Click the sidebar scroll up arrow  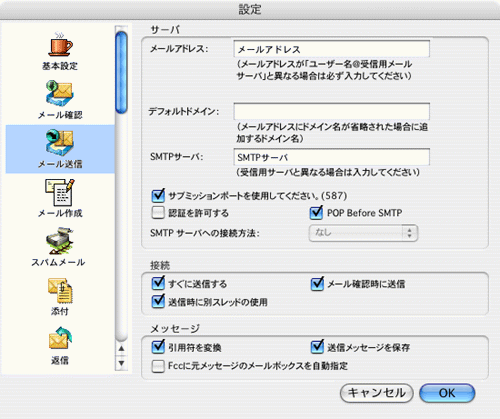121,349
